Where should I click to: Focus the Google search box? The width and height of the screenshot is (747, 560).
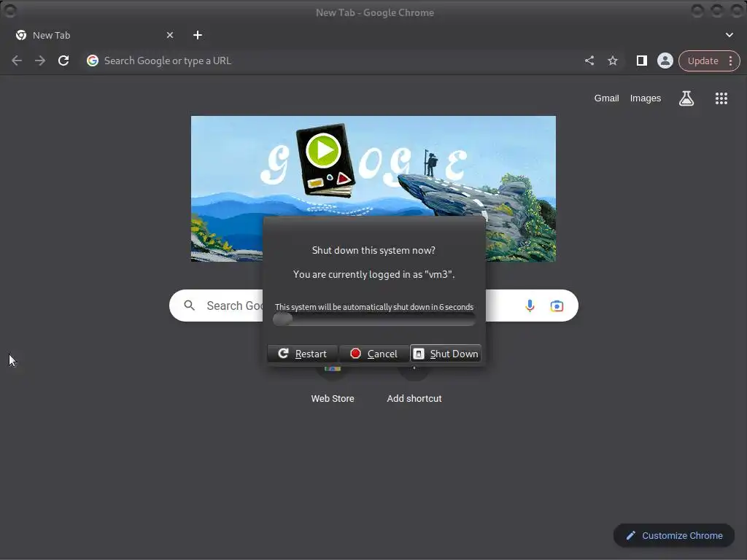point(373,306)
